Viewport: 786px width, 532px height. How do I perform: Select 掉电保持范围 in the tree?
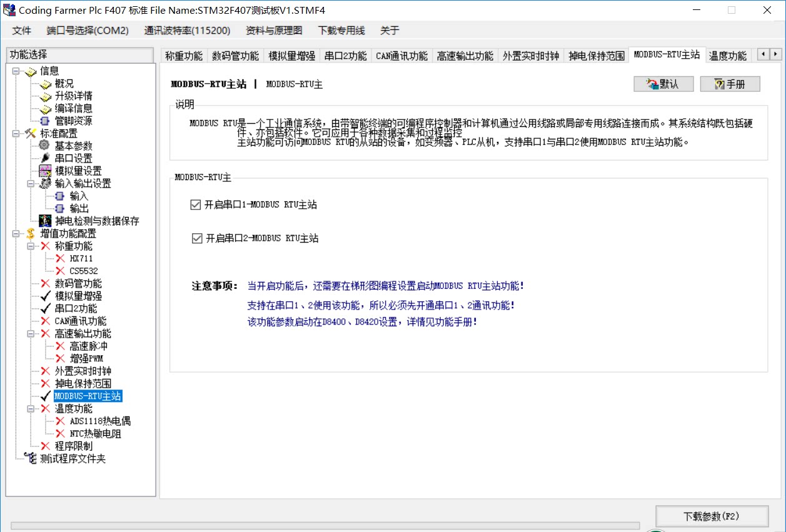click(83, 384)
